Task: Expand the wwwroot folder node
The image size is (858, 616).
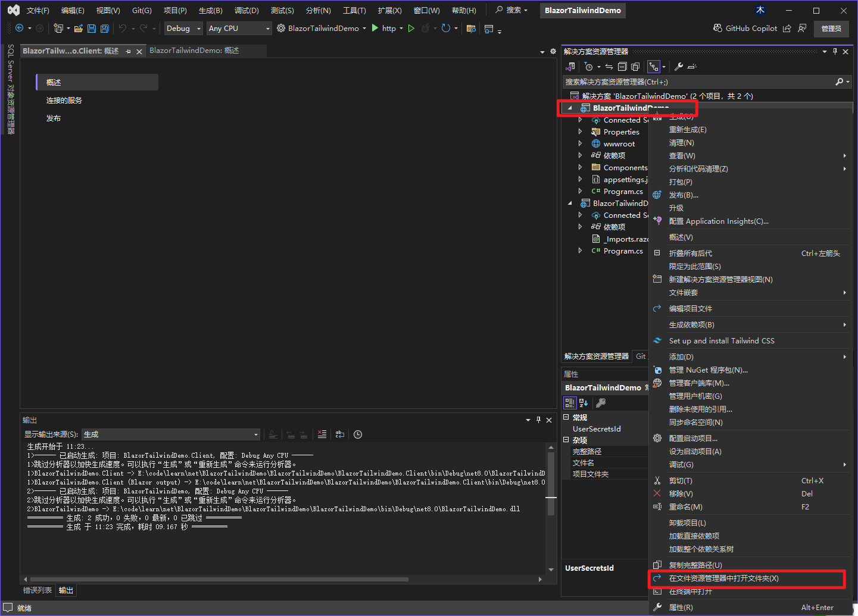Action: 580,143
